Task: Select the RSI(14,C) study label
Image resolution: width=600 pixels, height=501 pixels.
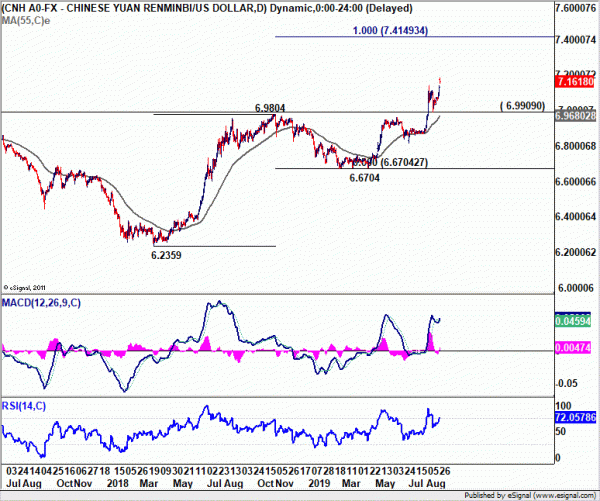Action: 24,406
